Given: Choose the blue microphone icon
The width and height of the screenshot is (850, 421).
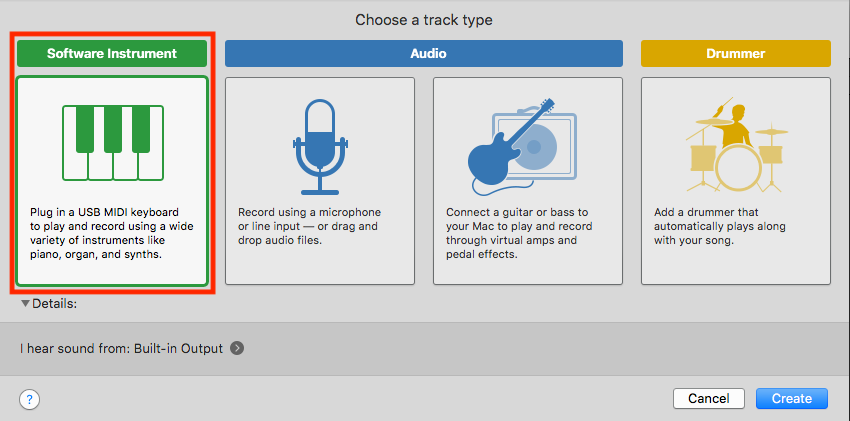Looking at the screenshot, I should click(x=320, y=146).
